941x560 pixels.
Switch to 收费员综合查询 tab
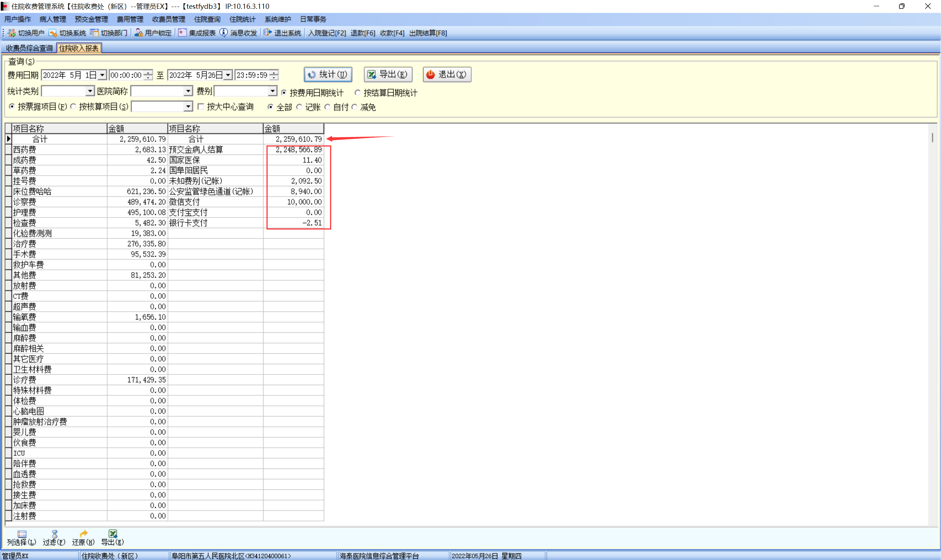pyautogui.click(x=29, y=48)
